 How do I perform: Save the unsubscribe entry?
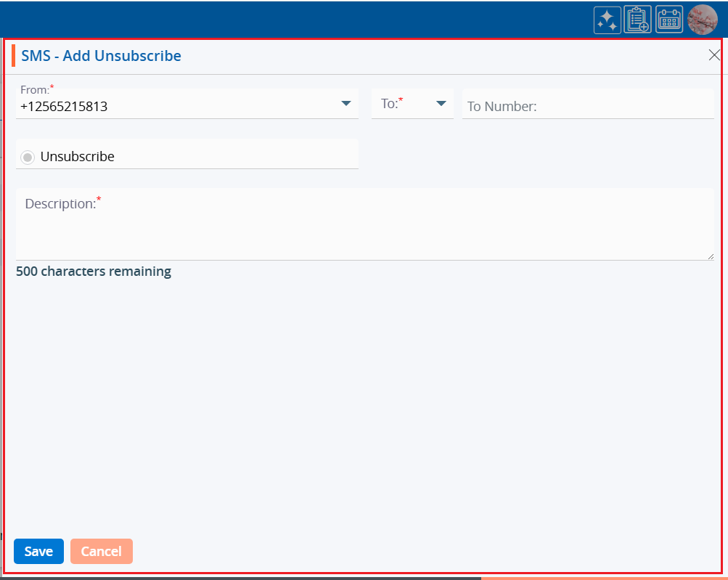tap(38, 552)
